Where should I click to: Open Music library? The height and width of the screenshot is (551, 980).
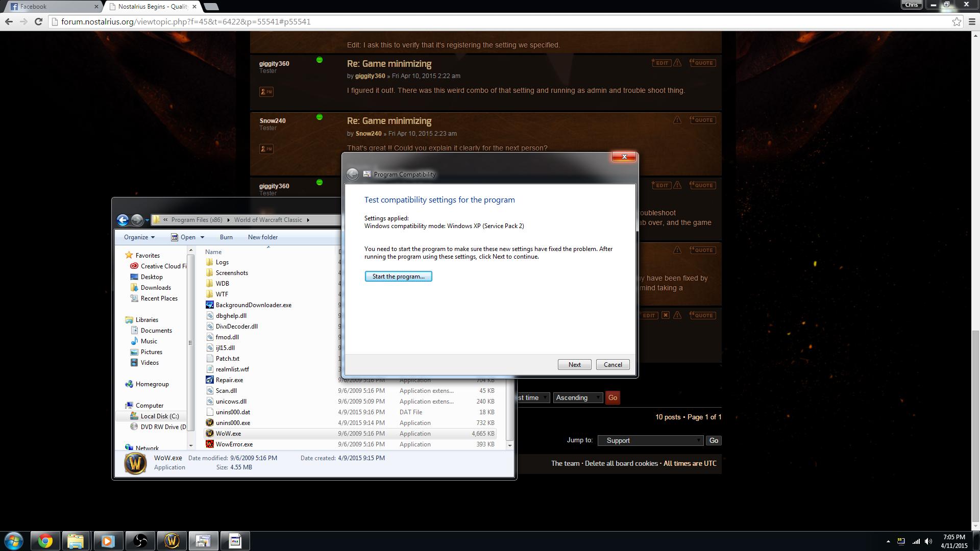(x=149, y=341)
